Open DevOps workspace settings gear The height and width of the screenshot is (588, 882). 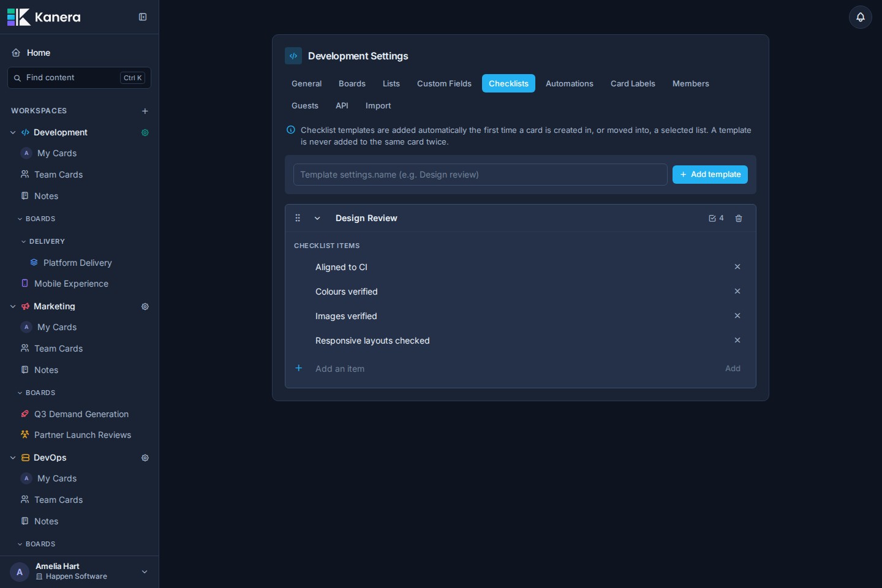[145, 458]
